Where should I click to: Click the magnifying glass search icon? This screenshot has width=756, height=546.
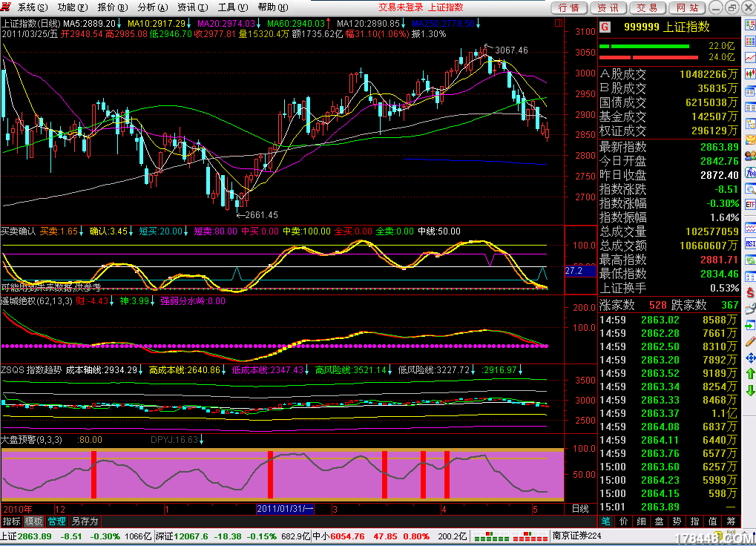[x=750, y=189]
